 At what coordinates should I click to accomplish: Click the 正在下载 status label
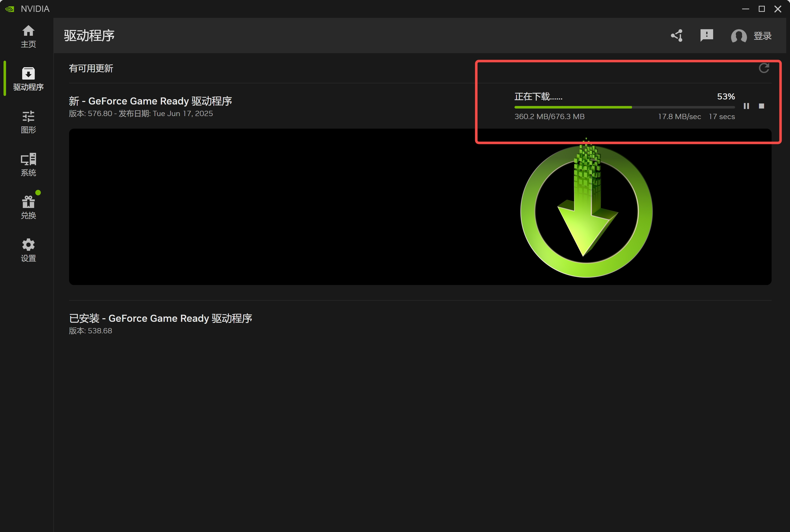(538, 97)
